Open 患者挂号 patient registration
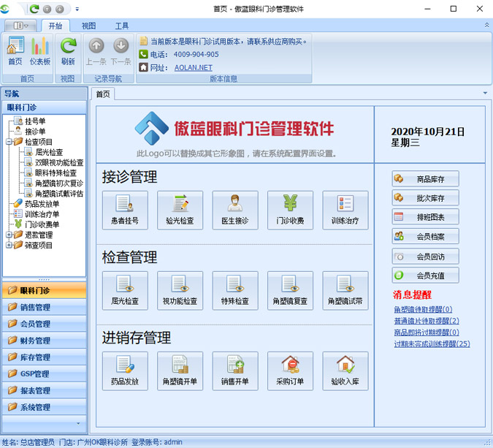Viewport: 493px width, 448px height. (x=125, y=208)
